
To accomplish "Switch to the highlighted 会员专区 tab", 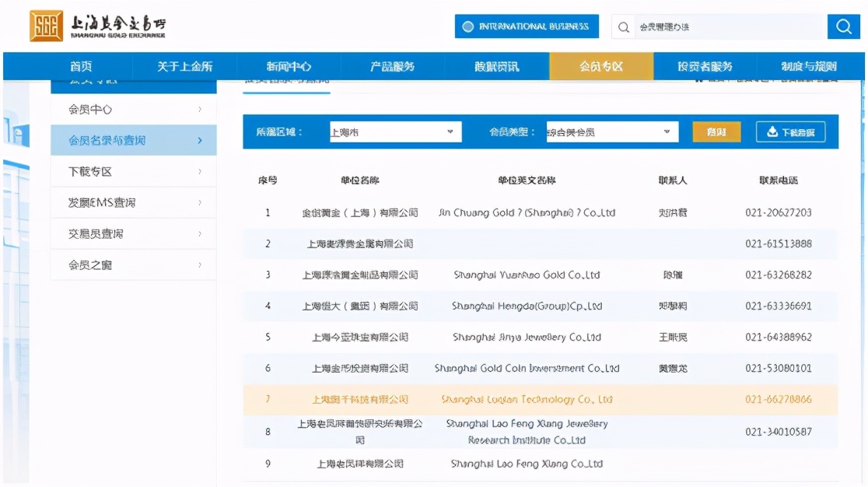I will 603,66.
